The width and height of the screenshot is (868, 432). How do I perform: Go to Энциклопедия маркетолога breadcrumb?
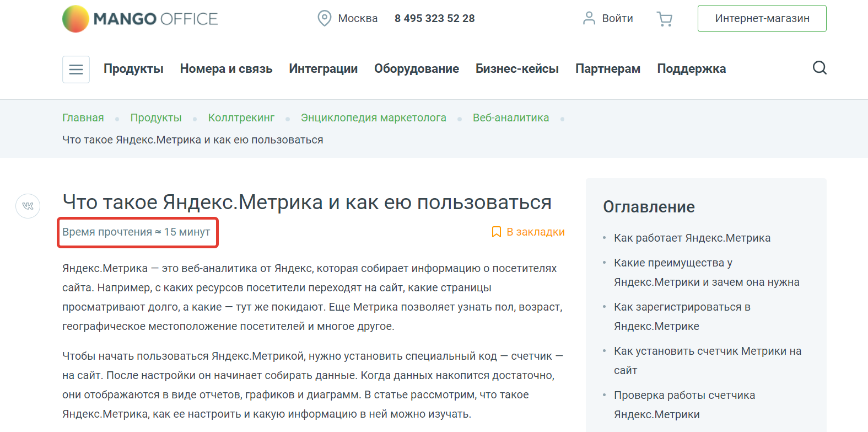coord(374,118)
